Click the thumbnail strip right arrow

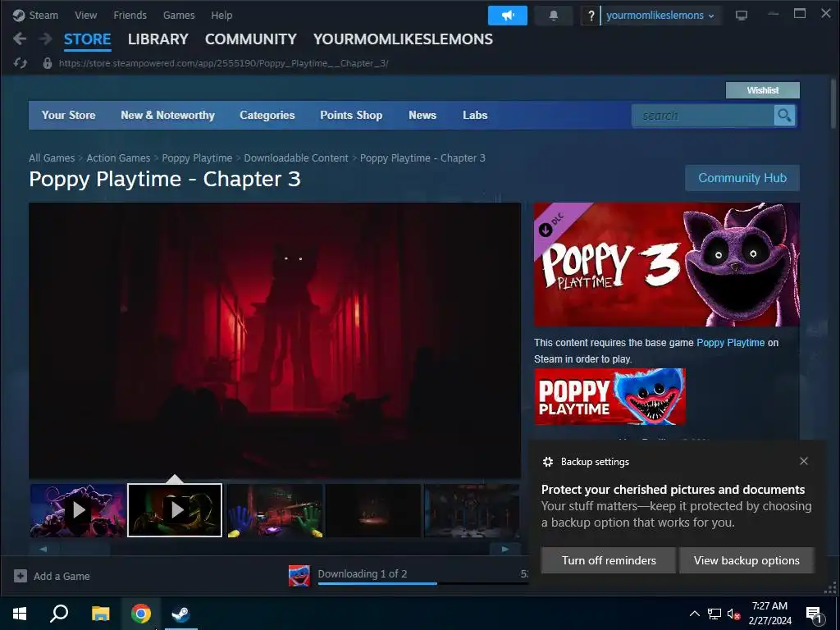pyautogui.click(x=504, y=549)
